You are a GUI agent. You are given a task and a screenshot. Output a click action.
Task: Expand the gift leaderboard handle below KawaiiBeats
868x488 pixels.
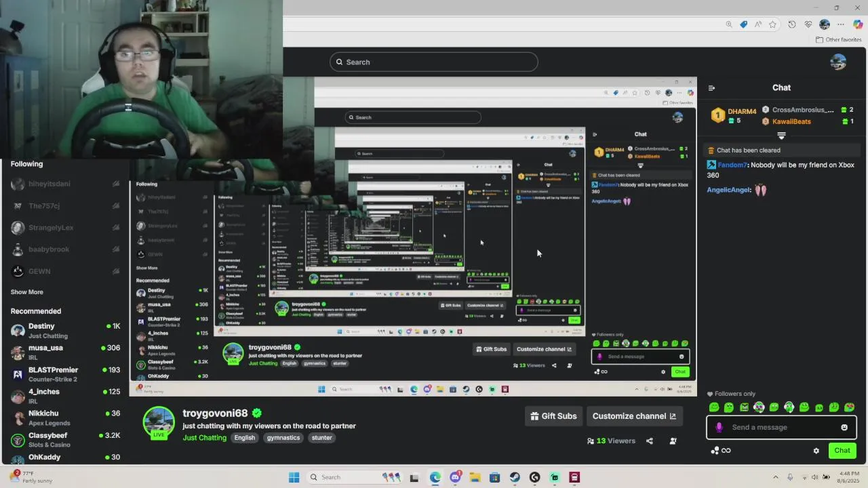click(781, 136)
